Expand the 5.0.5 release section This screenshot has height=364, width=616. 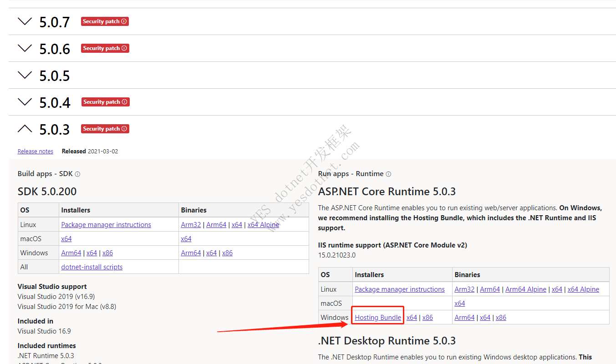[x=25, y=75]
